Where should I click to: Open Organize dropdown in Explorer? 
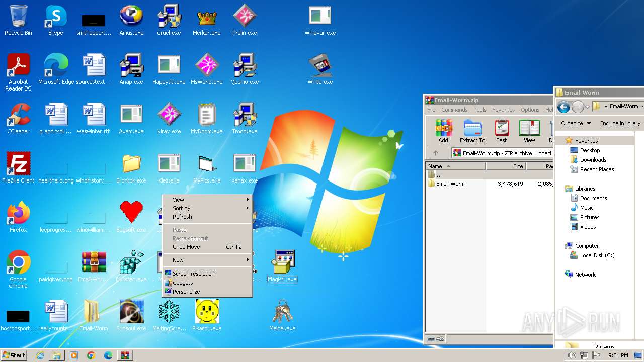tap(576, 123)
